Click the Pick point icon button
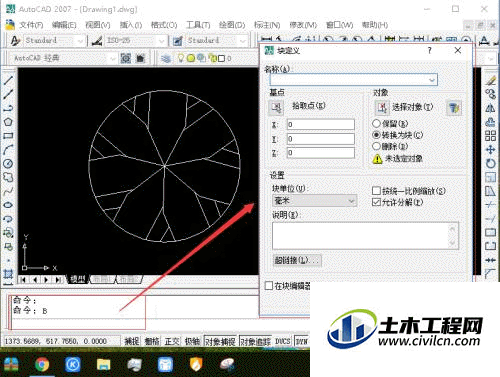The height and width of the screenshot is (377, 500). coord(276,107)
